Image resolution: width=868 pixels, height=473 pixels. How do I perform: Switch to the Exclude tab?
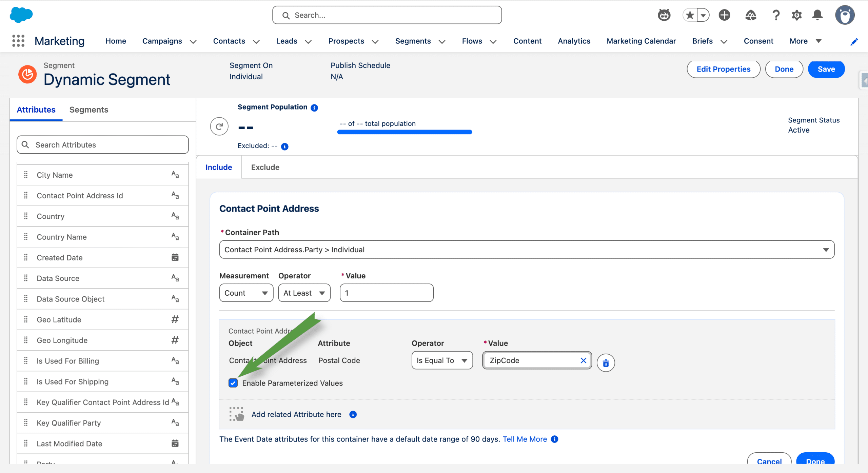click(x=265, y=167)
